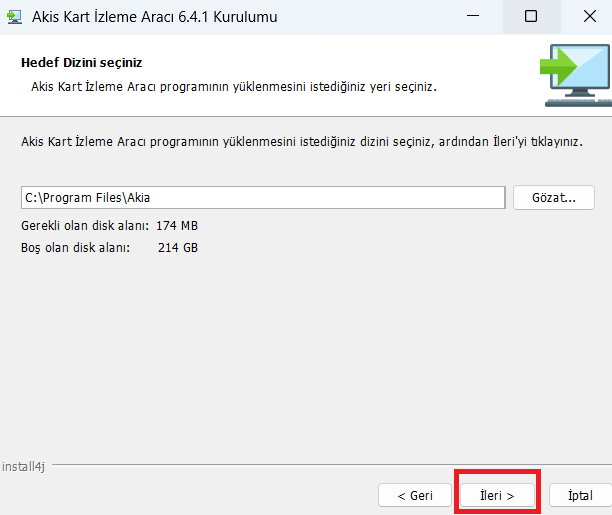Viewport: 612px width, 515px height.
Task: Click the 'Hedef Dizini seçiniz' heading
Action: pos(82,62)
